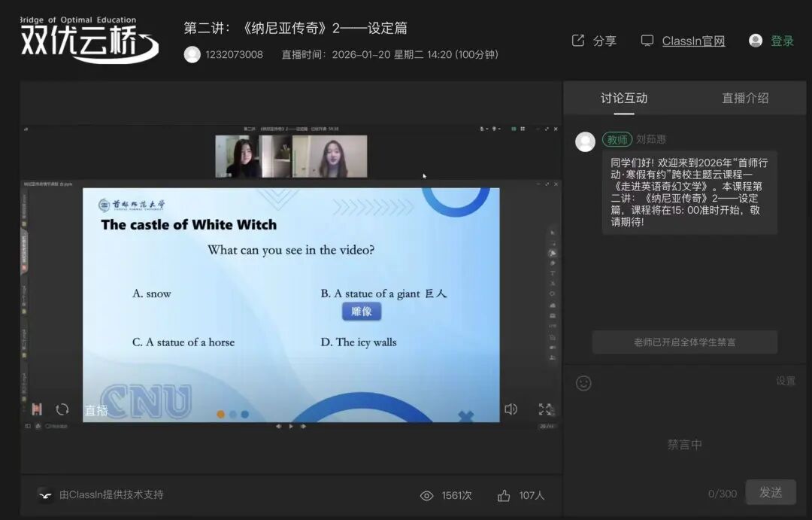This screenshot has height=520, width=812.
Task: Open the cloud drive icon in classroom toolbar
Action: tap(553, 306)
